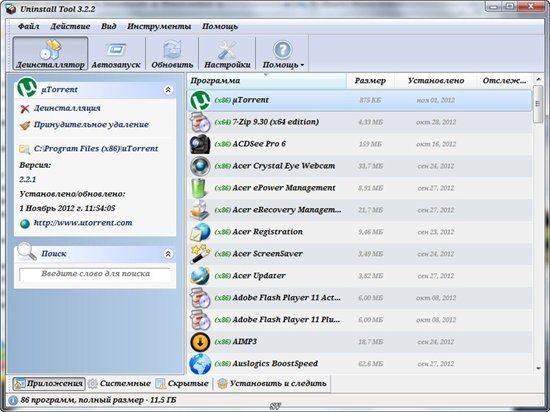Open the Вид menu
This screenshot has height=412, width=550.
click(109, 26)
